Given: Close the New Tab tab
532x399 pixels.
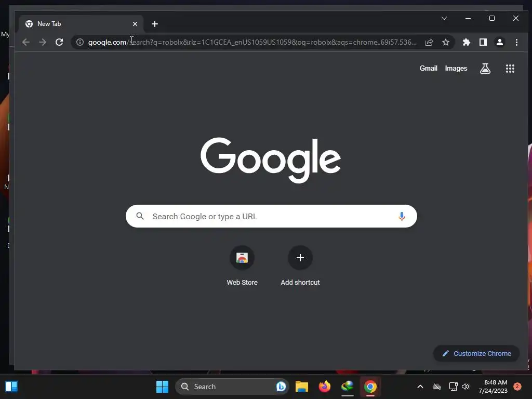Looking at the screenshot, I should point(135,24).
